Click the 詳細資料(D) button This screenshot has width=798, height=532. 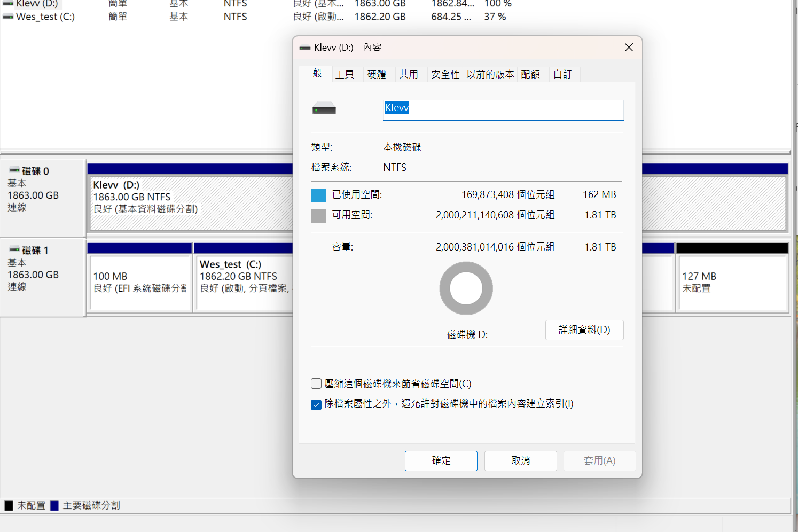click(584, 330)
